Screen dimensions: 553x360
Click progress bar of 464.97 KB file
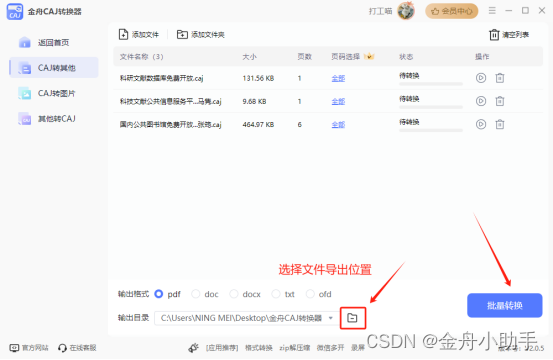click(431, 130)
